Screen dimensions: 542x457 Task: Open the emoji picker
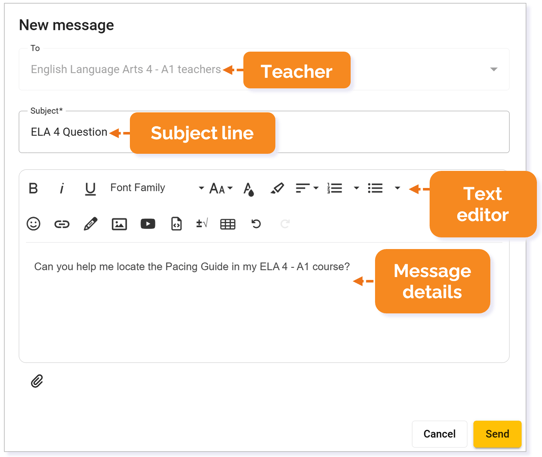tap(34, 224)
